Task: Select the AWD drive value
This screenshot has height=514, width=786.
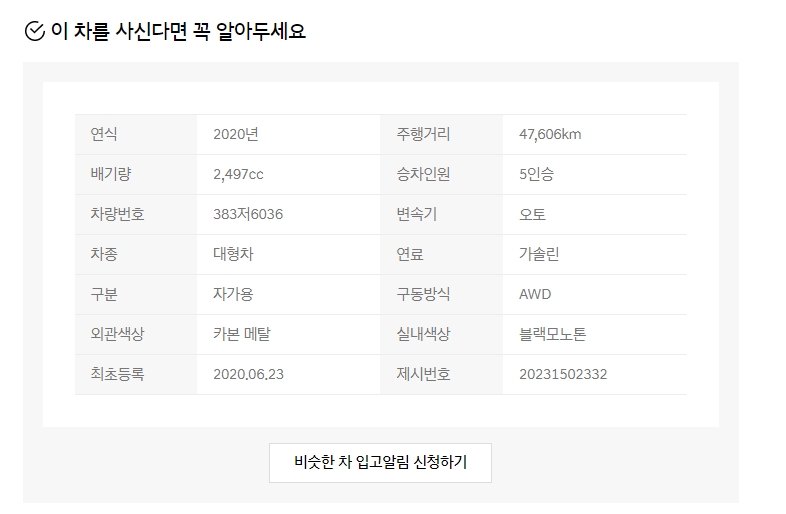Action: (535, 294)
